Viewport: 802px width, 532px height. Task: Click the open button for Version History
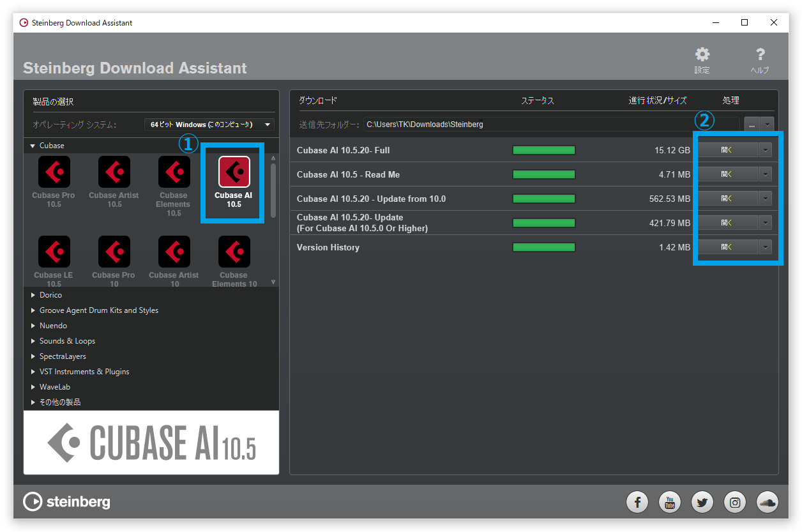(727, 247)
